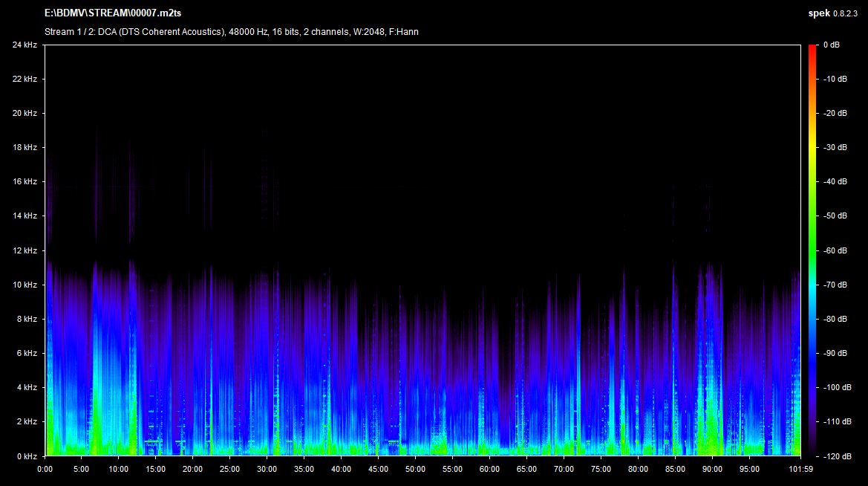This screenshot has height=486, width=868.
Task: Click the 12 kHz frequency label
Action: (x=24, y=250)
